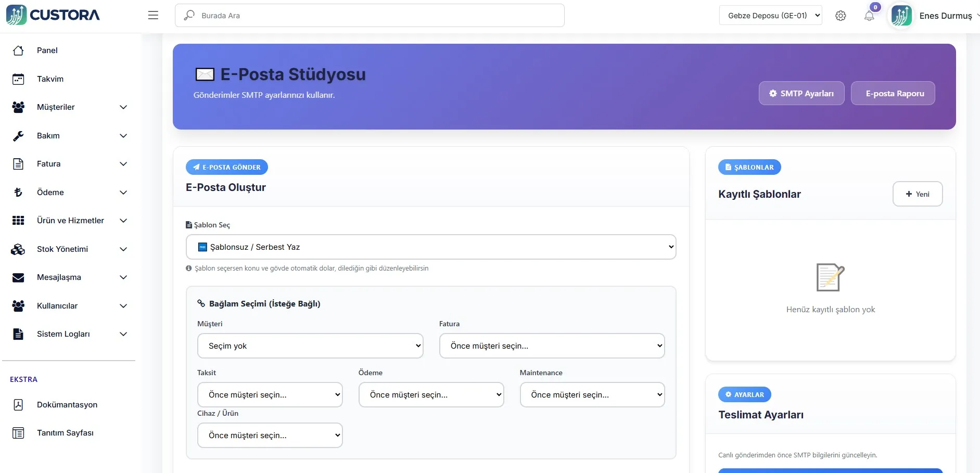Click the Custora logo
The width and height of the screenshot is (980, 473).
53,15
